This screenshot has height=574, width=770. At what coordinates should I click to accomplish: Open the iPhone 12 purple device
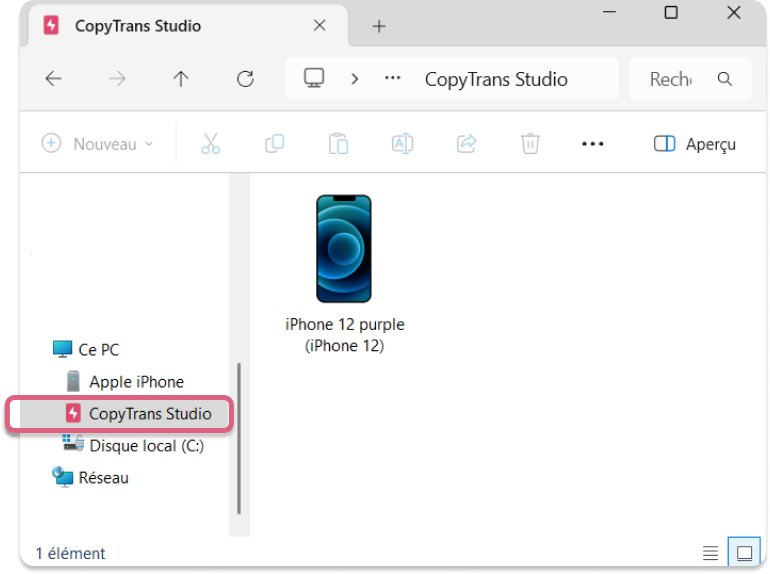[344, 248]
